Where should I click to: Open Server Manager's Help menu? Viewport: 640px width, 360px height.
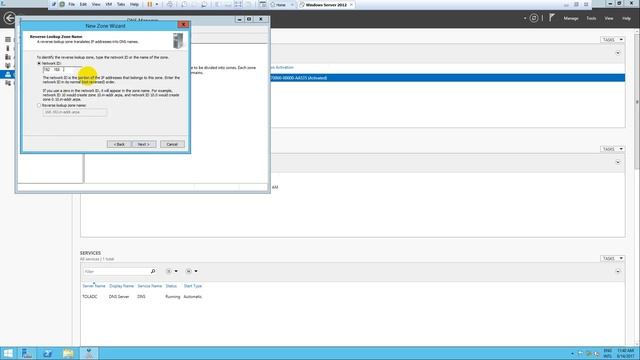(626, 18)
